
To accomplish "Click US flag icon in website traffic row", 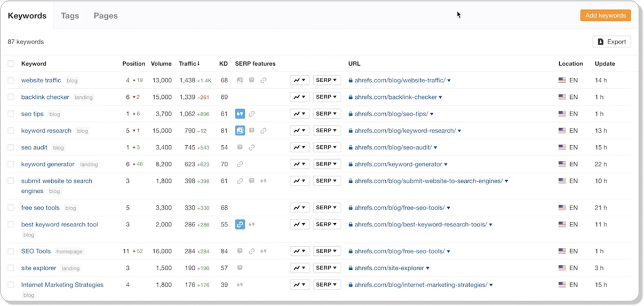I will click(562, 81).
